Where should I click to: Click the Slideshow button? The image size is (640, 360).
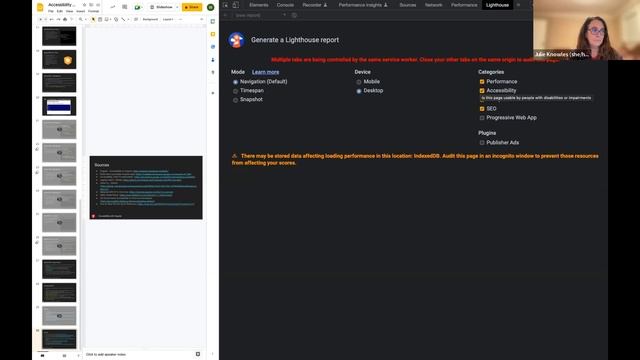tap(162, 7)
